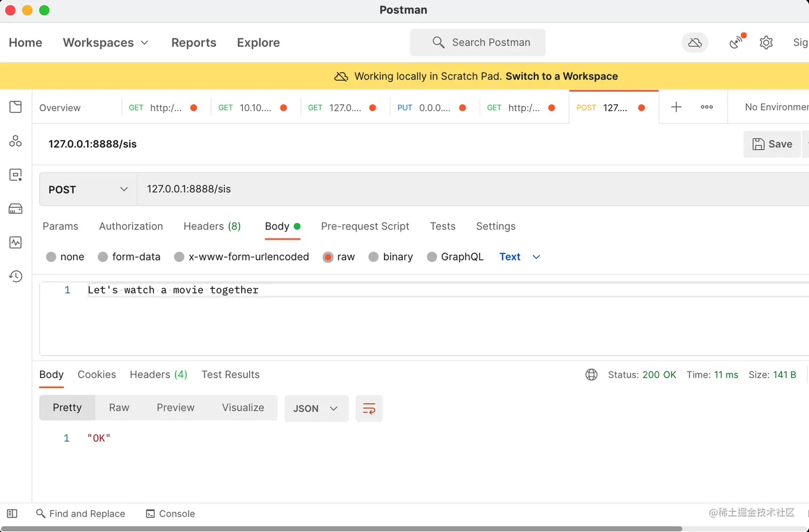Click the request URL input field
Image resolution: width=809 pixels, height=532 pixels.
point(473,189)
